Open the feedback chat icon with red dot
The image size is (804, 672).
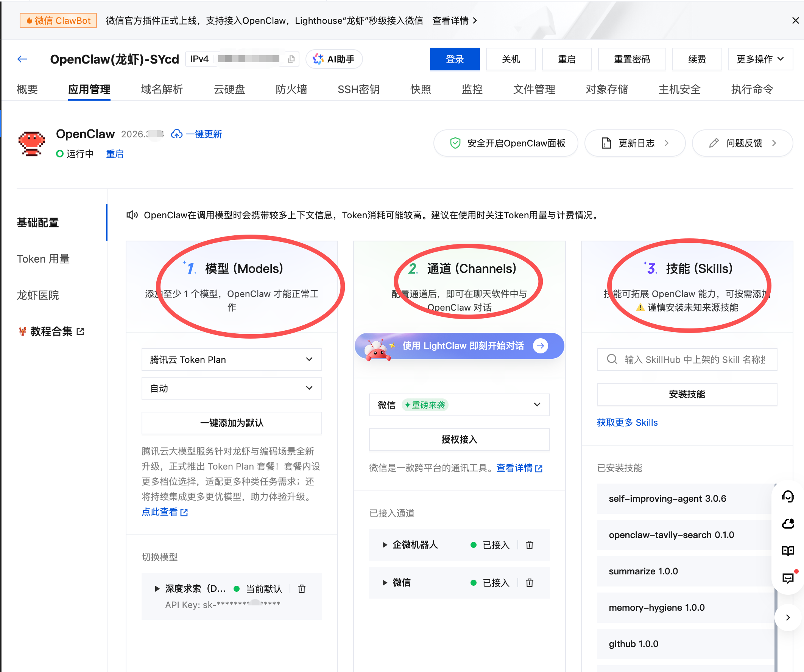coord(788,579)
